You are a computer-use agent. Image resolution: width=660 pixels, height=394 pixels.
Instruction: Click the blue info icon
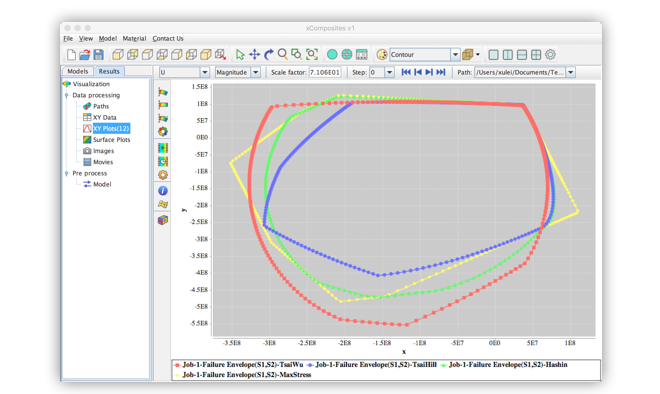163,191
